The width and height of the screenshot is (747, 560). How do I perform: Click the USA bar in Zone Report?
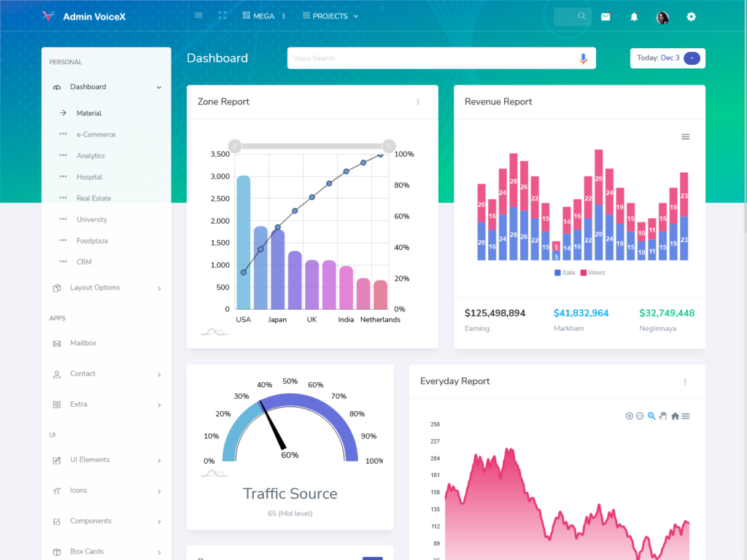244,242
